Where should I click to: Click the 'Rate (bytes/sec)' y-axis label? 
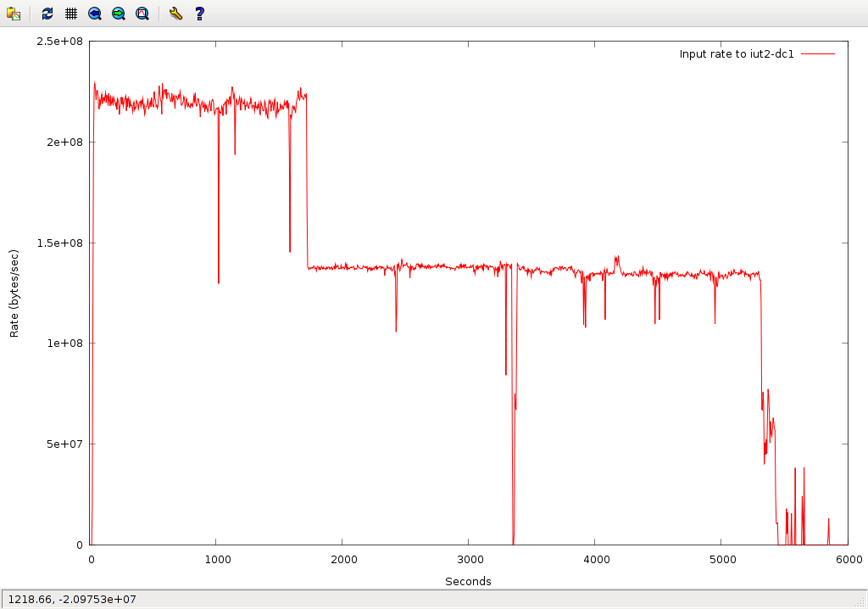[14, 293]
